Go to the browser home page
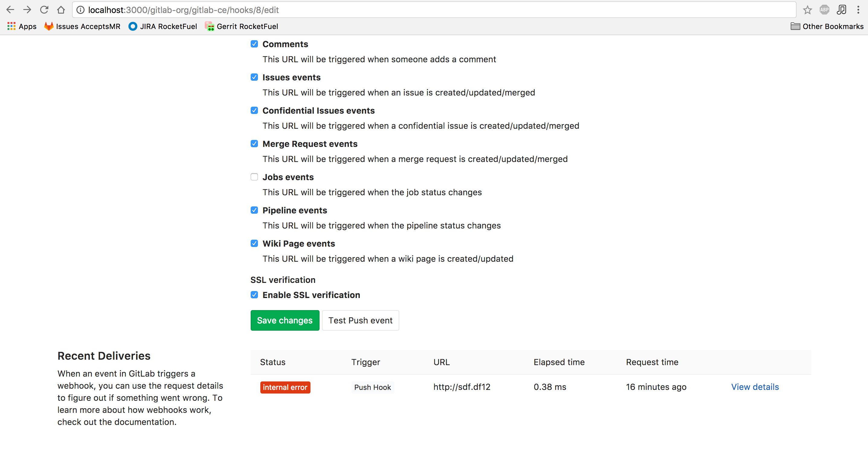The width and height of the screenshot is (868, 457). click(x=61, y=10)
